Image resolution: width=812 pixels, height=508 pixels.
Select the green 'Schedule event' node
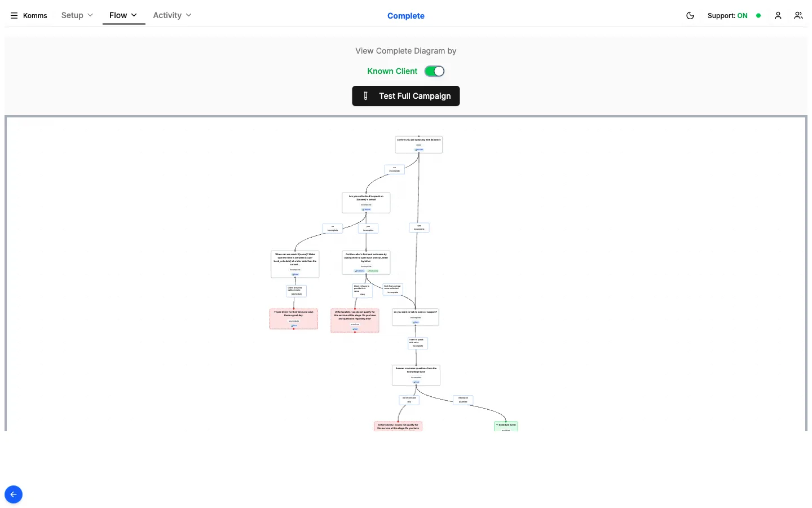point(506,427)
